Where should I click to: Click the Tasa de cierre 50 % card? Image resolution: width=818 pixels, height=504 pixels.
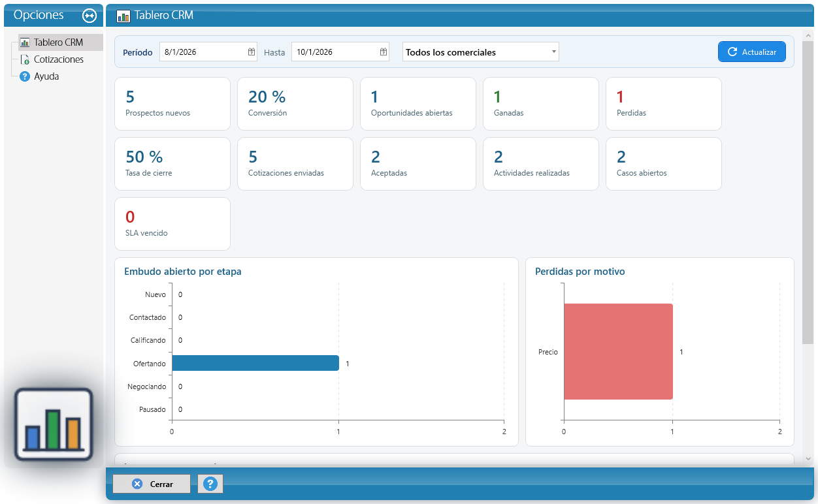(x=172, y=164)
